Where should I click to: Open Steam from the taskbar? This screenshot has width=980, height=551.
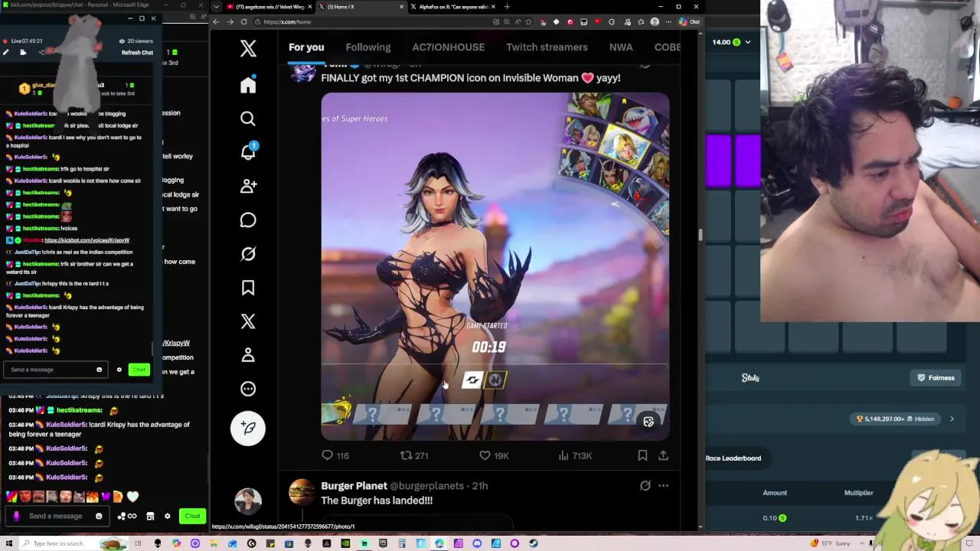coord(533,543)
